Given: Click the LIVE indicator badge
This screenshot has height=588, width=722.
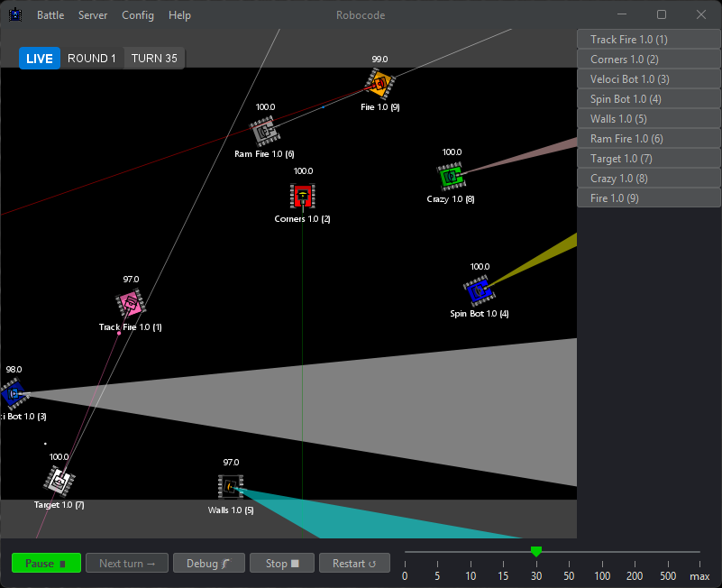Looking at the screenshot, I should coord(40,59).
